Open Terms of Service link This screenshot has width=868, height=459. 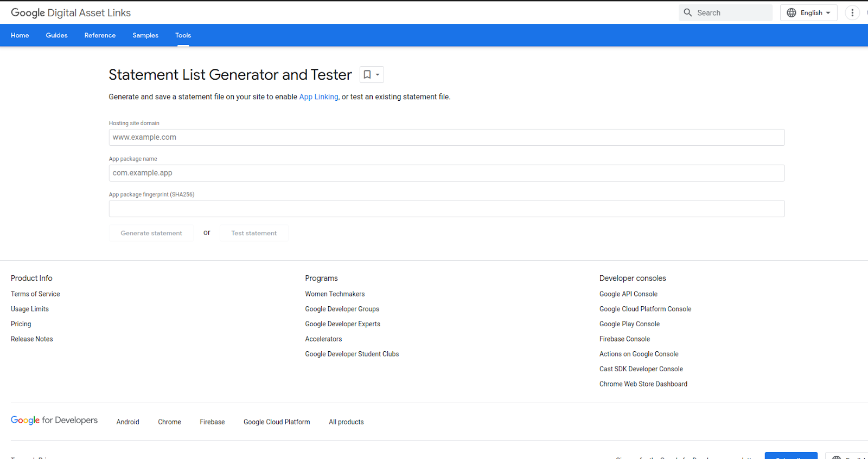pos(35,294)
